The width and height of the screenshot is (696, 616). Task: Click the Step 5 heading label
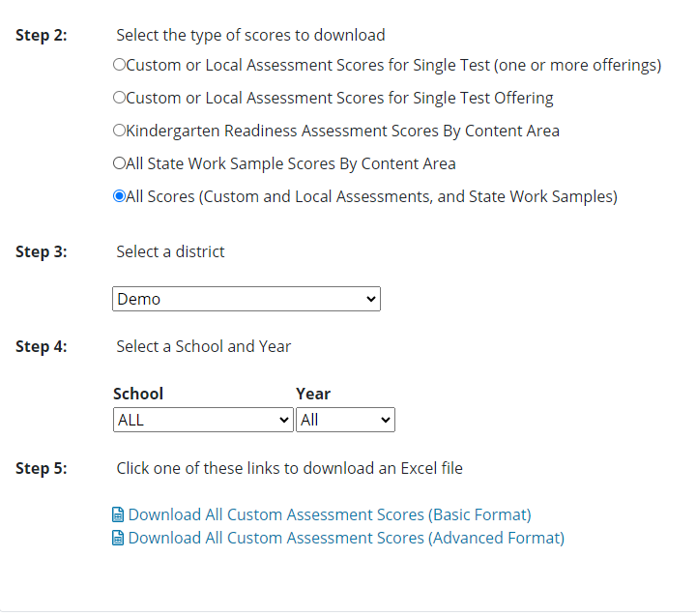[x=42, y=468]
